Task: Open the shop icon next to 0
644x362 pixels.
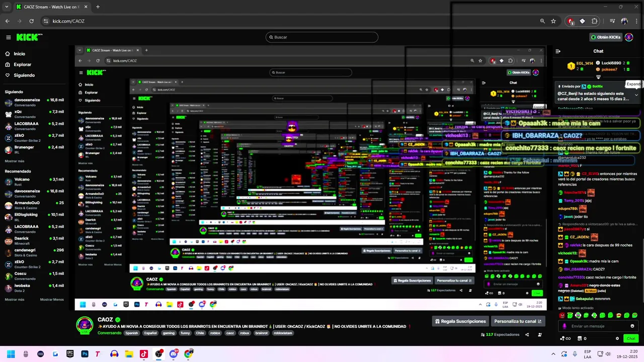Action: click(579, 339)
